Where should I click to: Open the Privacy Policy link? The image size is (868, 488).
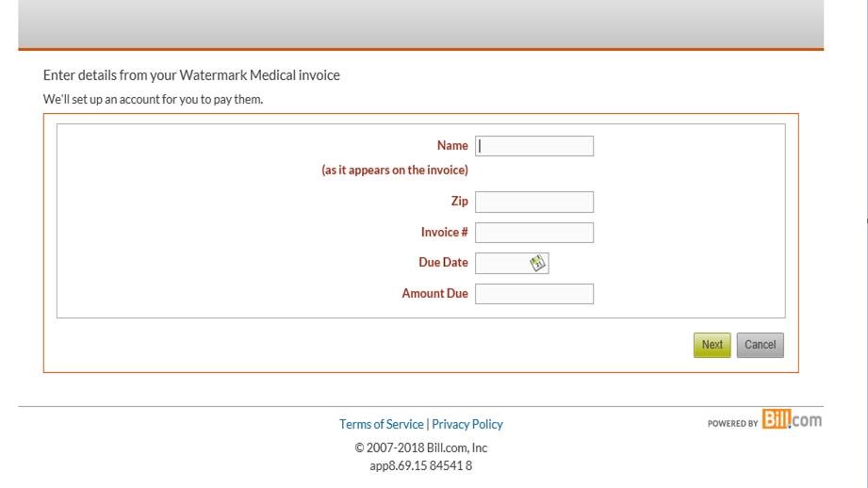[467, 424]
